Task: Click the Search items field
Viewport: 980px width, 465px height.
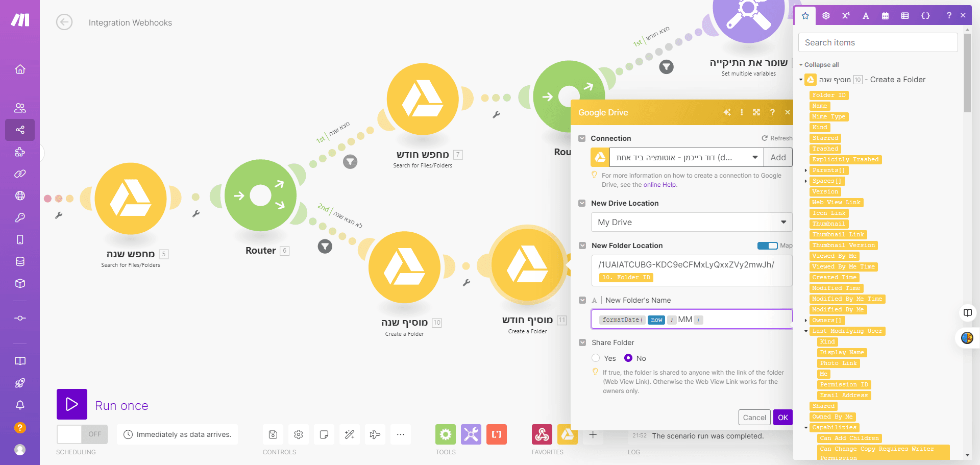Action: pyautogui.click(x=878, y=42)
